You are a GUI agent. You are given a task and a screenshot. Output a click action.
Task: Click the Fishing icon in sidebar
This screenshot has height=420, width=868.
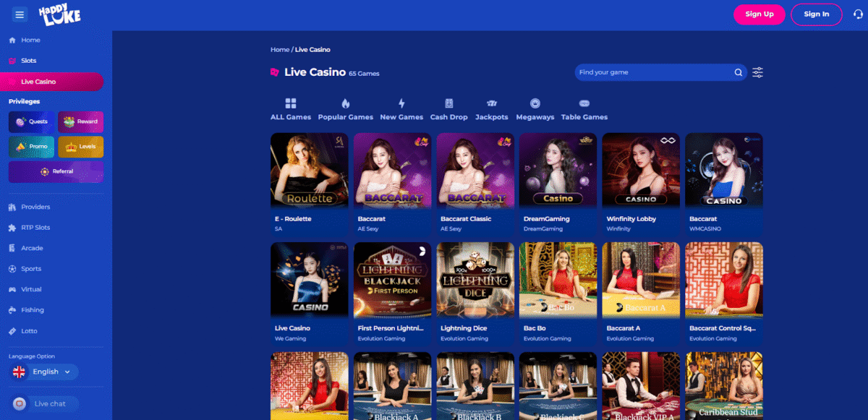(x=12, y=310)
